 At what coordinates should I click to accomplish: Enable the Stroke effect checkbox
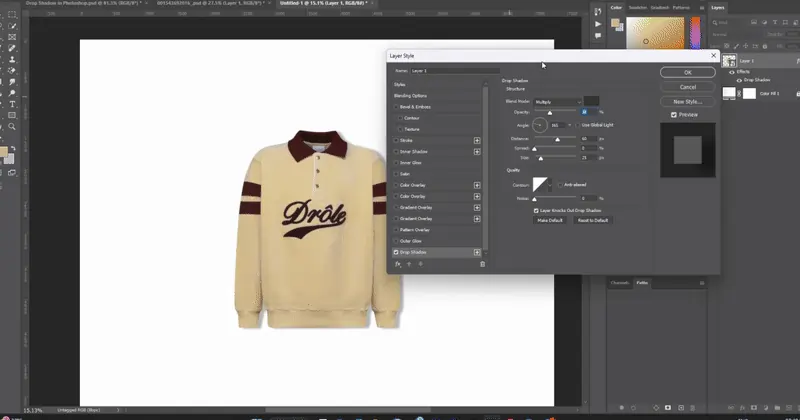point(396,140)
